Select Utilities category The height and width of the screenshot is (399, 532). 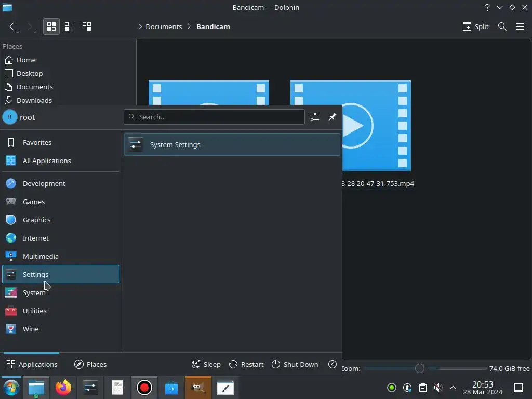tap(61, 311)
